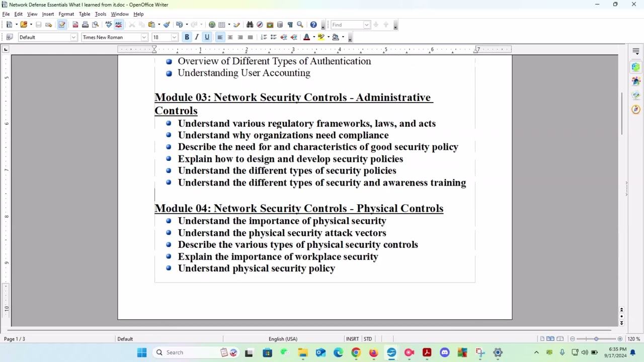Toggle Italic formatting button

coord(197,37)
